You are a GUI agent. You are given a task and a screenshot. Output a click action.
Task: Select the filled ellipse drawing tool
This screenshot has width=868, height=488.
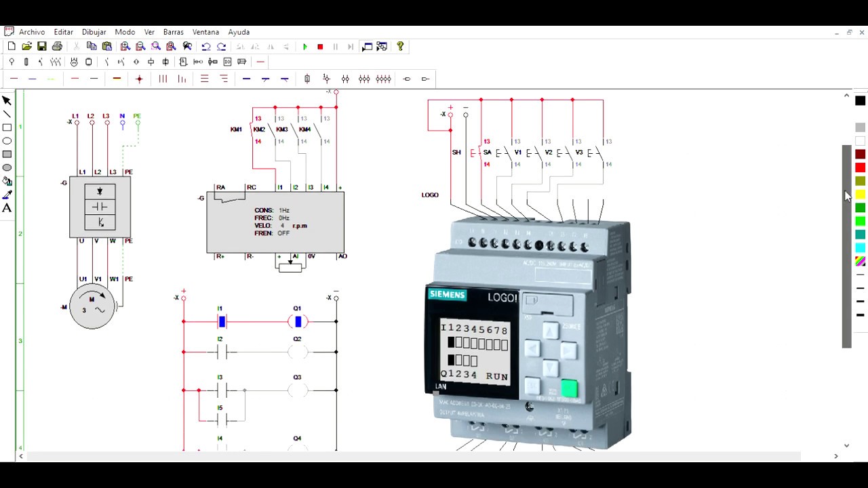pos(7,167)
